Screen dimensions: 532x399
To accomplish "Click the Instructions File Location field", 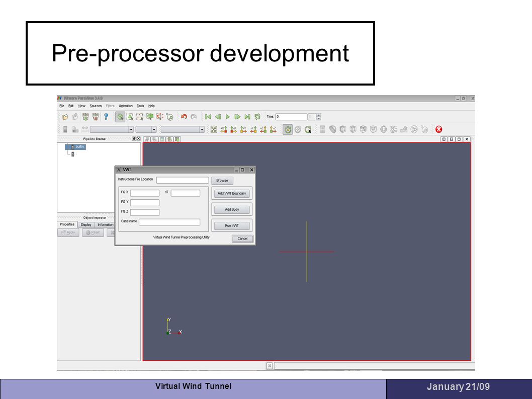I will click(x=183, y=180).
